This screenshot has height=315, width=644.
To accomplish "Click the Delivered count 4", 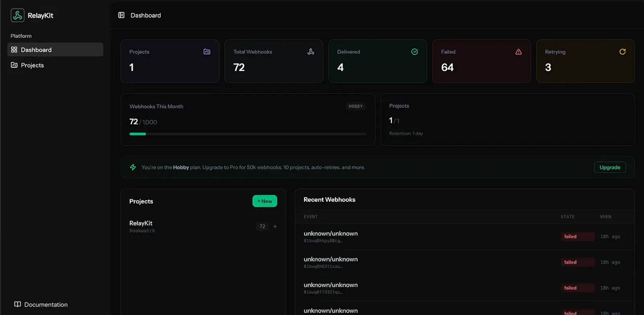I will [x=341, y=67].
